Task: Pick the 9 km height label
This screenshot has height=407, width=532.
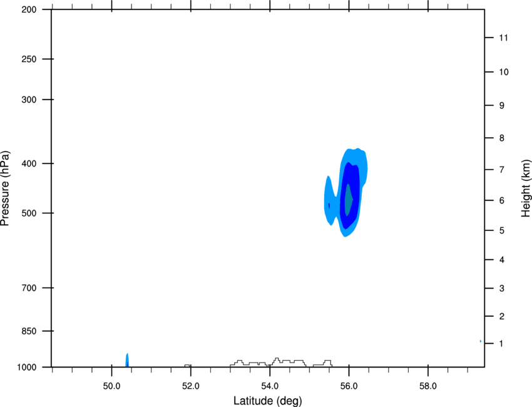Action: 502,106
